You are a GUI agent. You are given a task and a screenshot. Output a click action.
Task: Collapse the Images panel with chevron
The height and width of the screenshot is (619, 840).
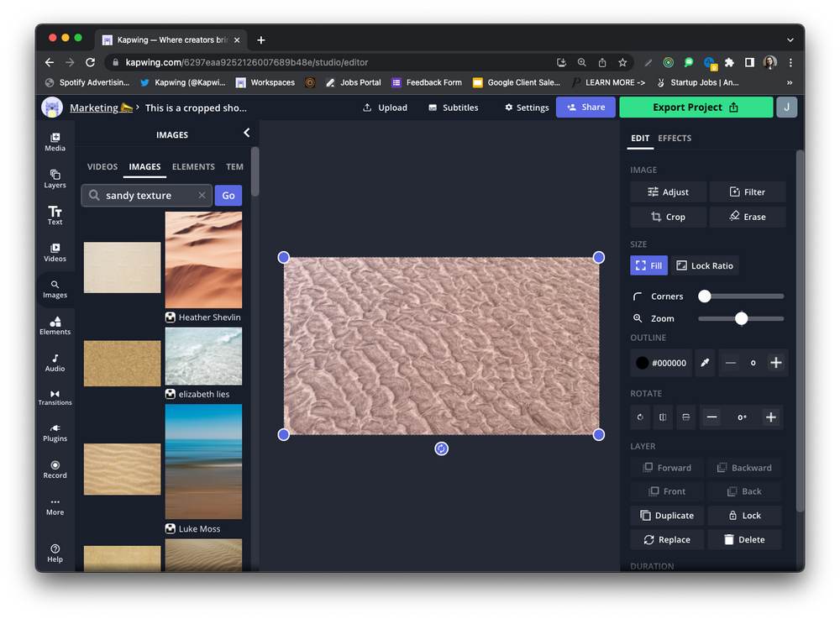[x=246, y=133]
